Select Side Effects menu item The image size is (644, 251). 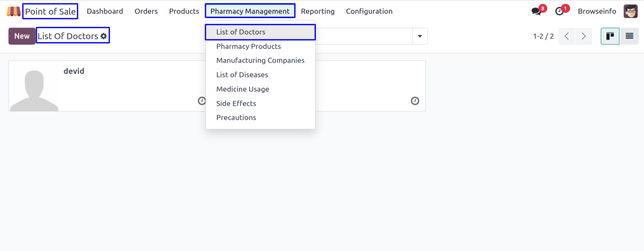[x=236, y=104]
